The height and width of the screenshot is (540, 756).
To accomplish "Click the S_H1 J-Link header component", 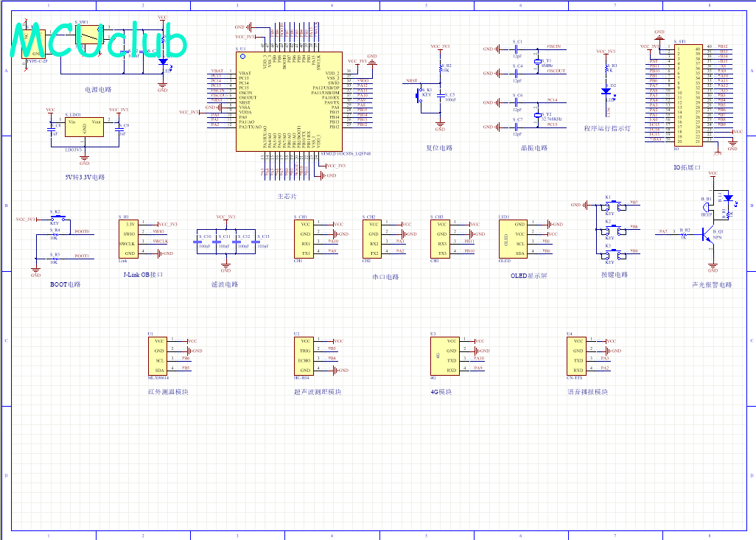I will [x=128, y=239].
